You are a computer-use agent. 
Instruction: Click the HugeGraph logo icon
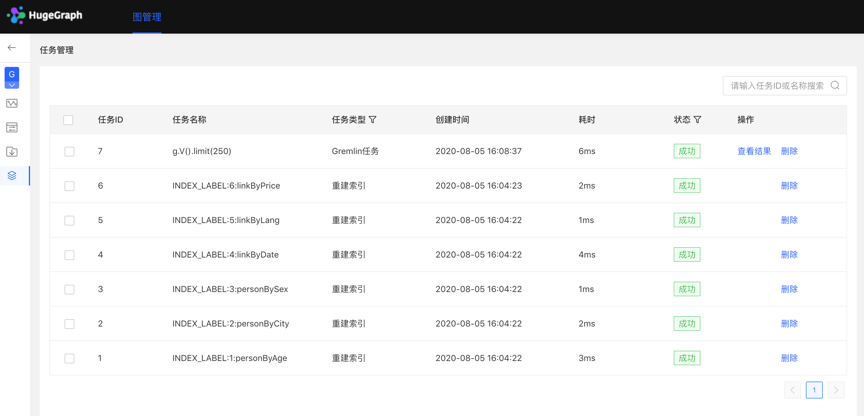pyautogui.click(x=16, y=15)
